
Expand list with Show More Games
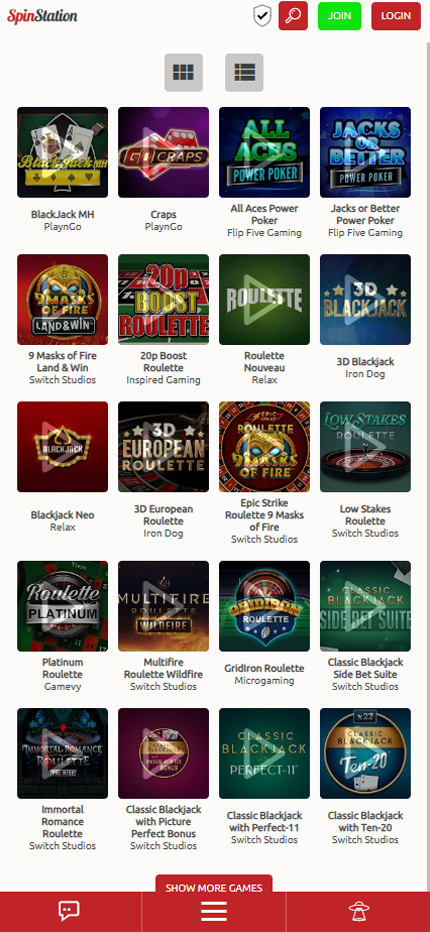point(214,886)
